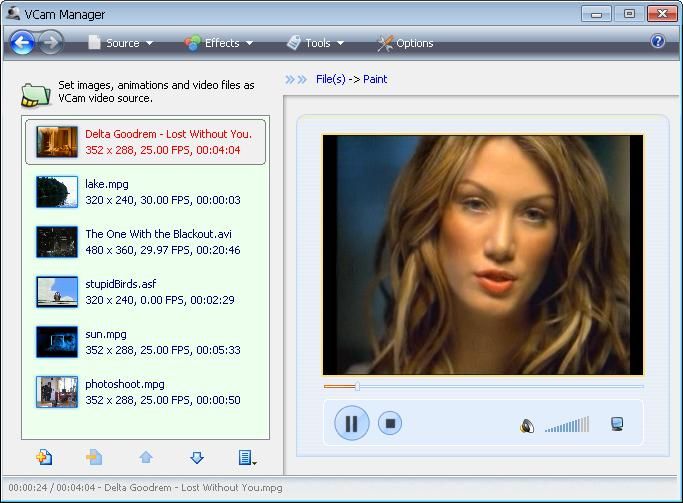Screen dimensions: 683x503
Task: Click lake.mpg details 320 x 240, 30.00 FPS
Action: pyautogui.click(x=162, y=200)
